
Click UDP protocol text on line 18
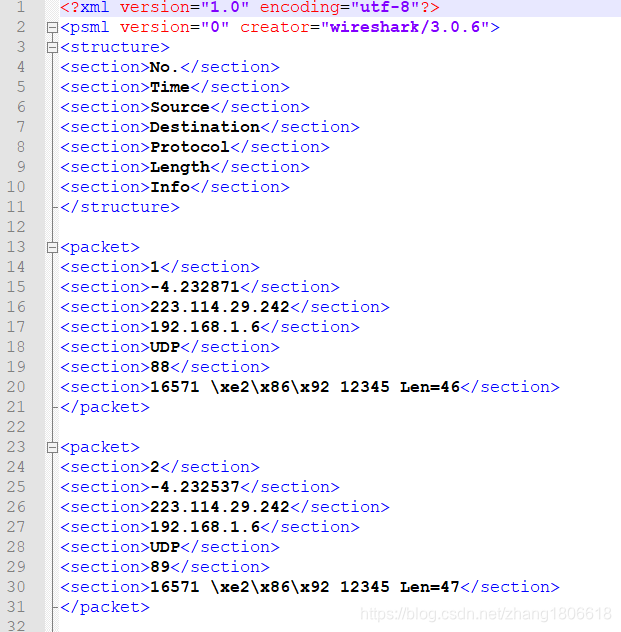coord(165,347)
